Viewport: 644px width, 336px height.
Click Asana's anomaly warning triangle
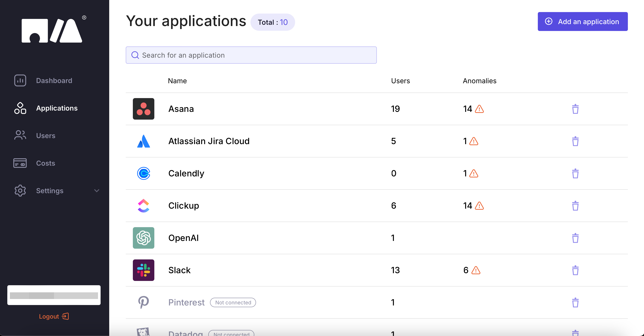479,109
